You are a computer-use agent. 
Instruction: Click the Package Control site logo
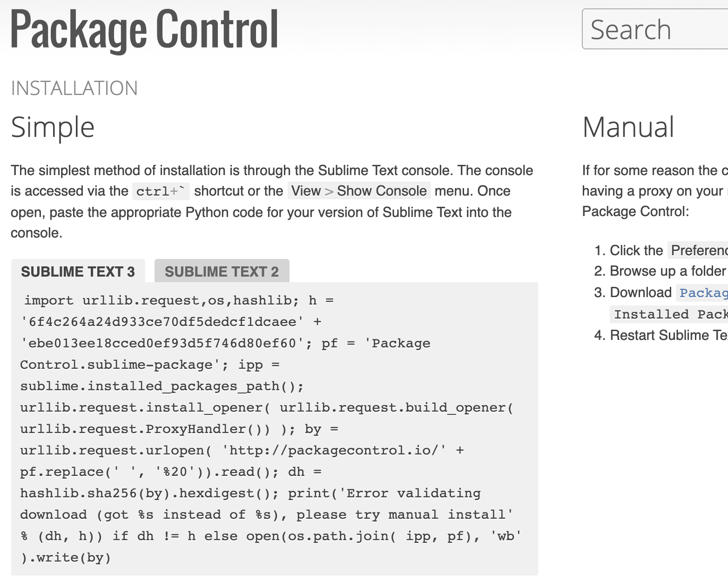pyautogui.click(x=143, y=29)
